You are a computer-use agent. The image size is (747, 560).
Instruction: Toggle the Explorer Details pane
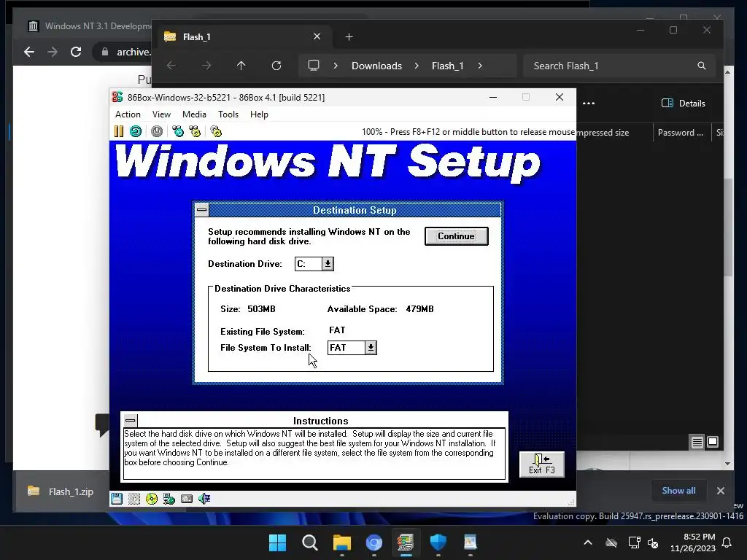tap(683, 104)
